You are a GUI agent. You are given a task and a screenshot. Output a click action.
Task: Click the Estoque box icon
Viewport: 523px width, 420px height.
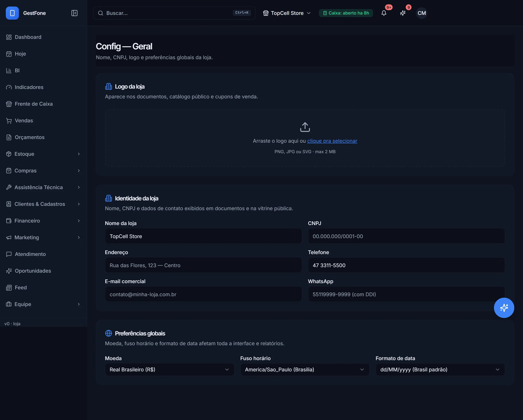[9, 154]
